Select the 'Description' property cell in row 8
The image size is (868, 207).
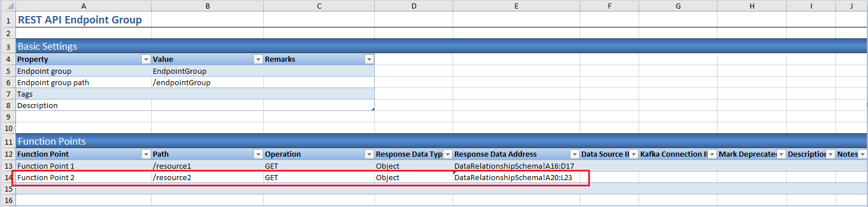[x=84, y=106]
